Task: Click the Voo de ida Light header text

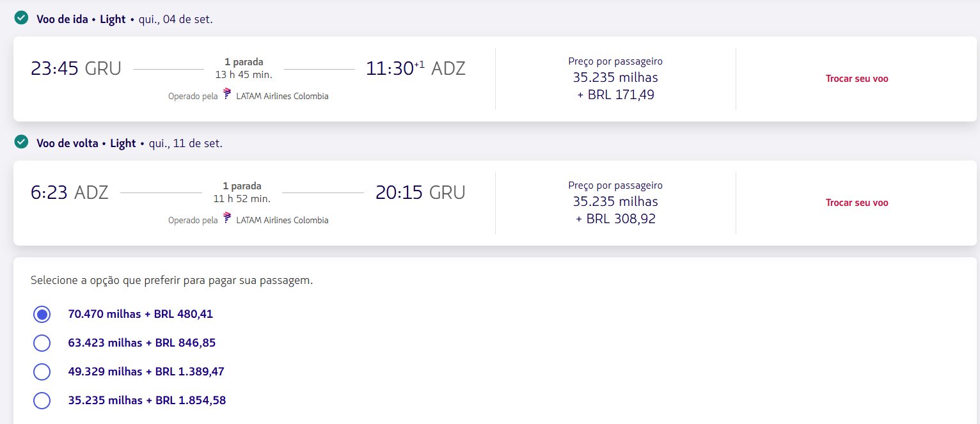Action: click(x=81, y=19)
